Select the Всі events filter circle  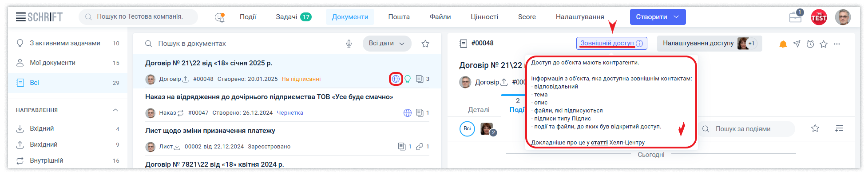467,128
